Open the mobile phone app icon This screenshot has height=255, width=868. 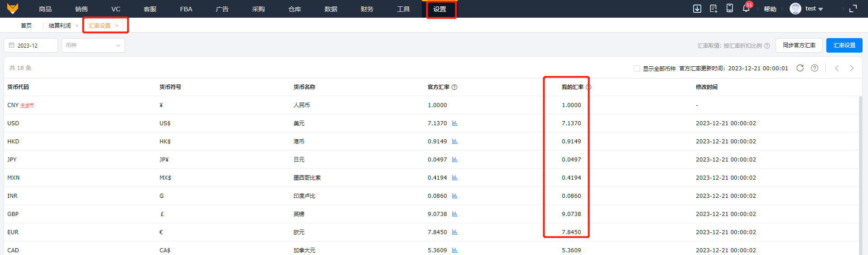click(730, 8)
